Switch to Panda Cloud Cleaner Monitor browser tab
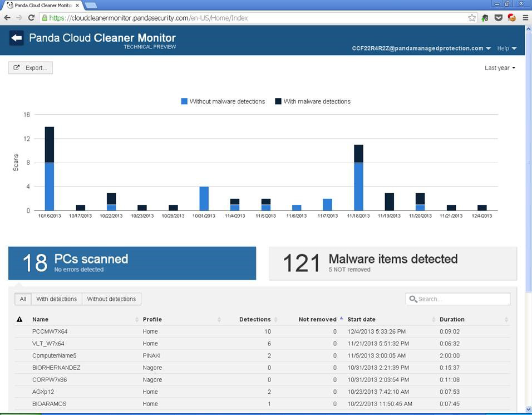 (42, 6)
